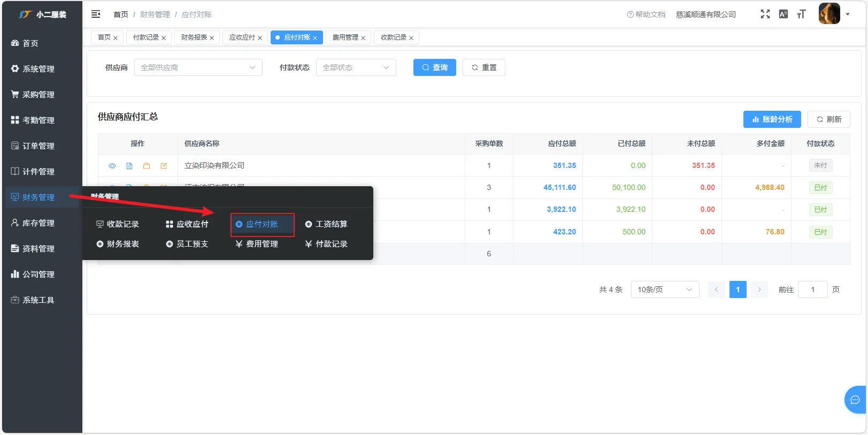Viewport: 868px width, 435px height.
Task: Expand 库存管理 in the sidebar
Action: pos(42,223)
